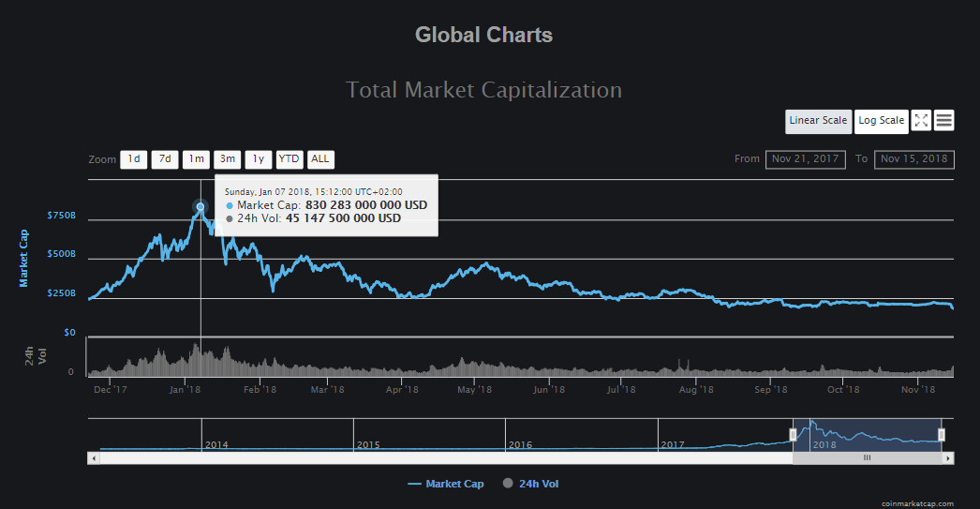The width and height of the screenshot is (980, 509).
Task: Select YTD zoom range
Action: (289, 159)
